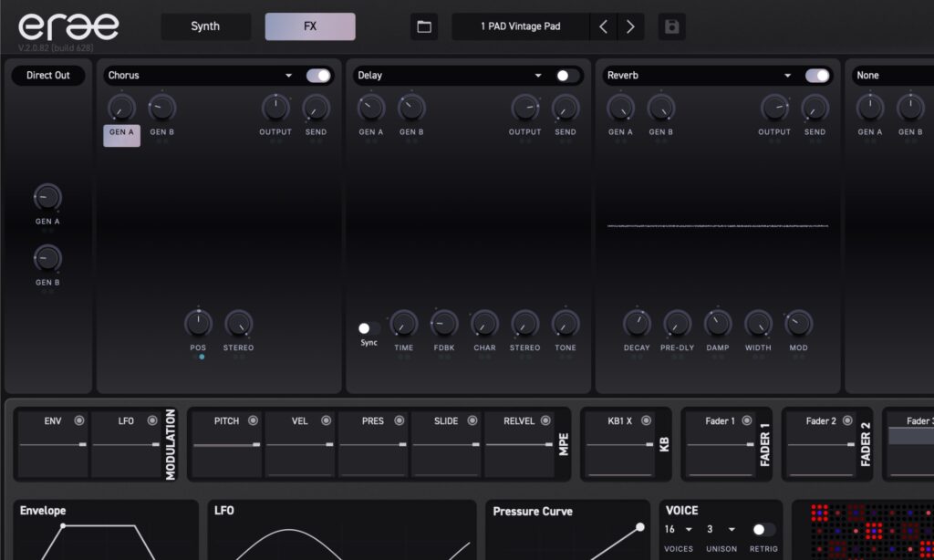Click the PRES modulation target icon
934x560 pixels.
(x=400, y=420)
